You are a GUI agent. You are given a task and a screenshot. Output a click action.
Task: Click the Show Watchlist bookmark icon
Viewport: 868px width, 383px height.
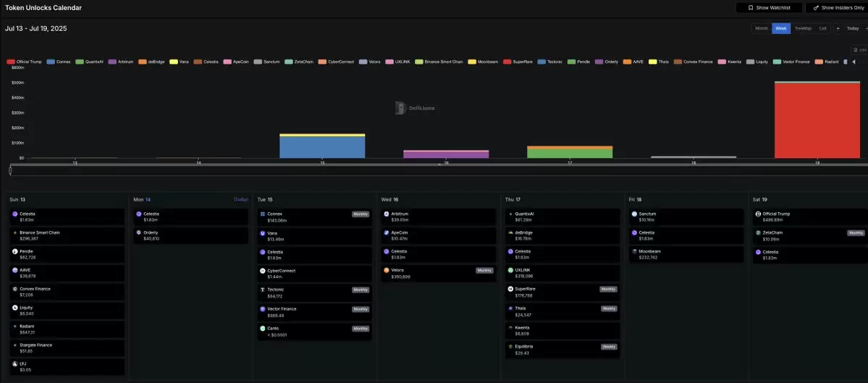[751, 8]
